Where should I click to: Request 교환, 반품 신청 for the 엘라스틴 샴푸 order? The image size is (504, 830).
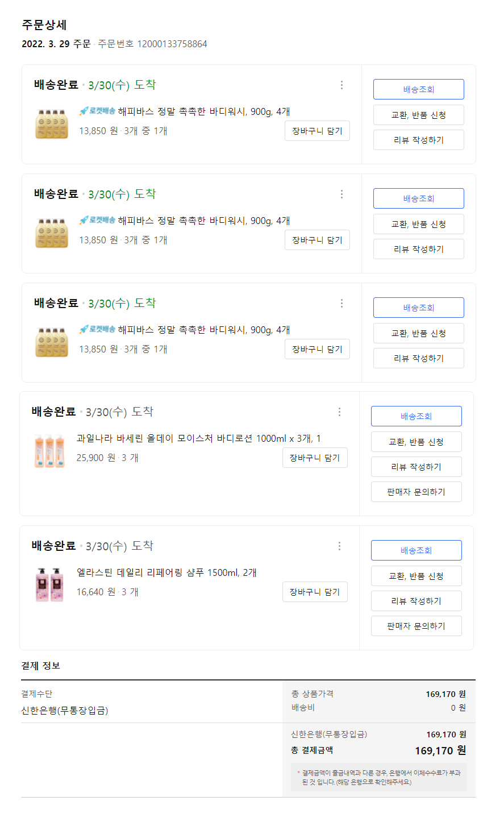[x=416, y=576]
